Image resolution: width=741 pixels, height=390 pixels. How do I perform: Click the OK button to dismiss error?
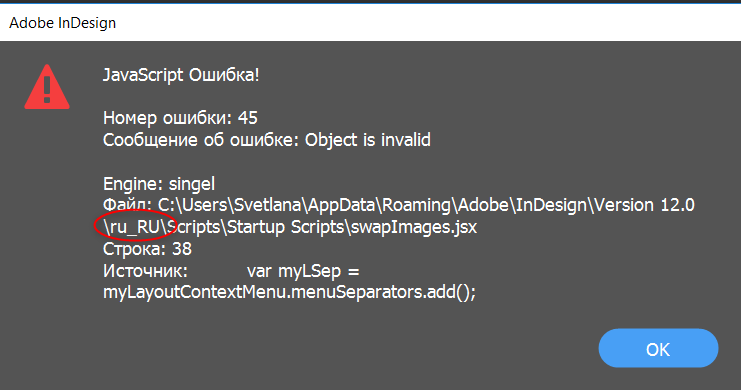pos(658,348)
